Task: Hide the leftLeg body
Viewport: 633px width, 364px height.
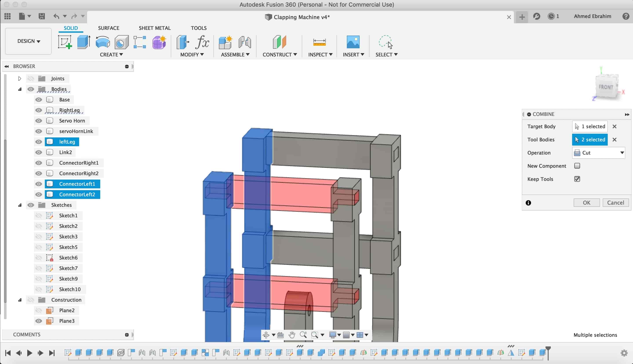Action: (38, 142)
